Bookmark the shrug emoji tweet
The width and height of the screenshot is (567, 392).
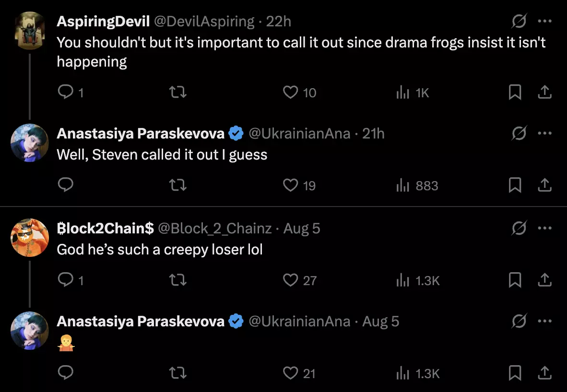point(515,373)
